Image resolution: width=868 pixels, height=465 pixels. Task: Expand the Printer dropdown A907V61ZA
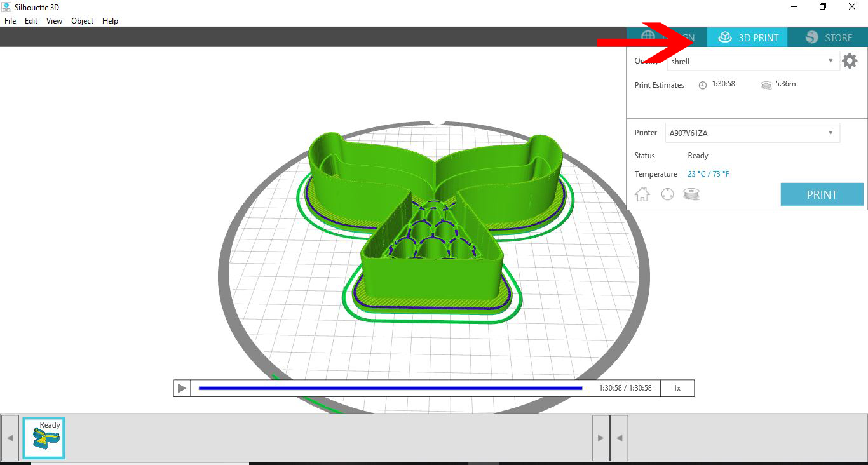coord(752,133)
